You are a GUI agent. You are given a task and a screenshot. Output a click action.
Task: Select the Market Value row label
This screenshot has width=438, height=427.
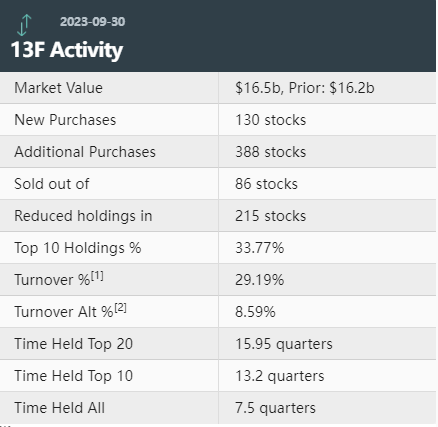coord(58,88)
